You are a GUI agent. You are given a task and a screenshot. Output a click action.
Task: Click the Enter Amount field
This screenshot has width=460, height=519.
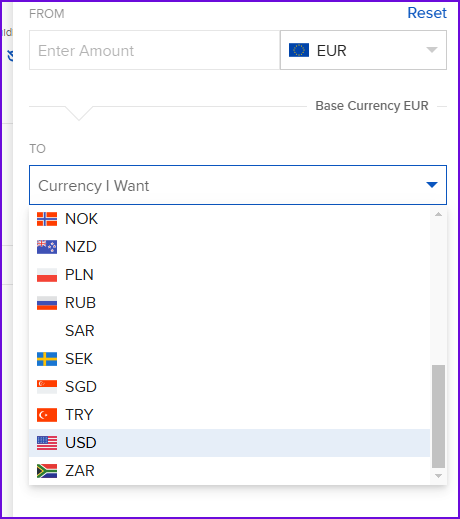coord(154,50)
